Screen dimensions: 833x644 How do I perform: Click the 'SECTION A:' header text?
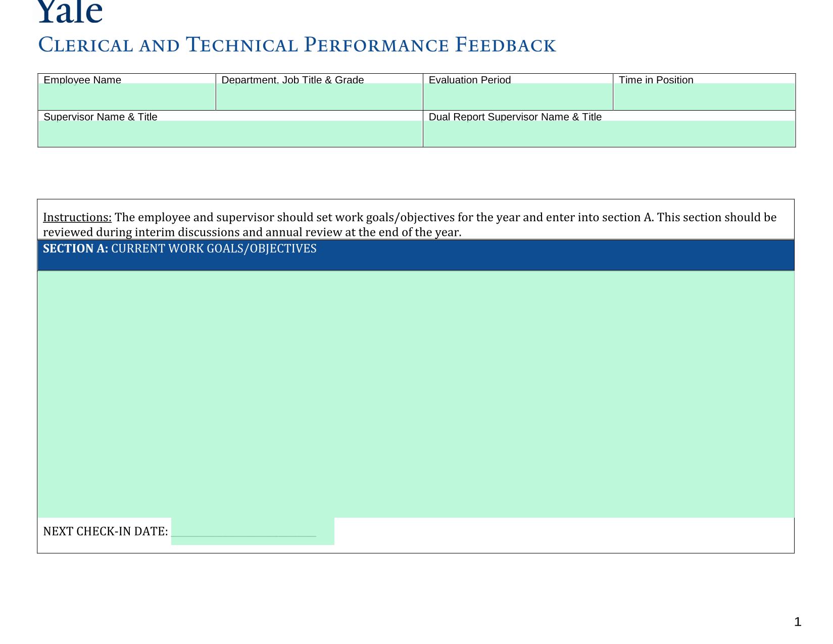(x=76, y=249)
